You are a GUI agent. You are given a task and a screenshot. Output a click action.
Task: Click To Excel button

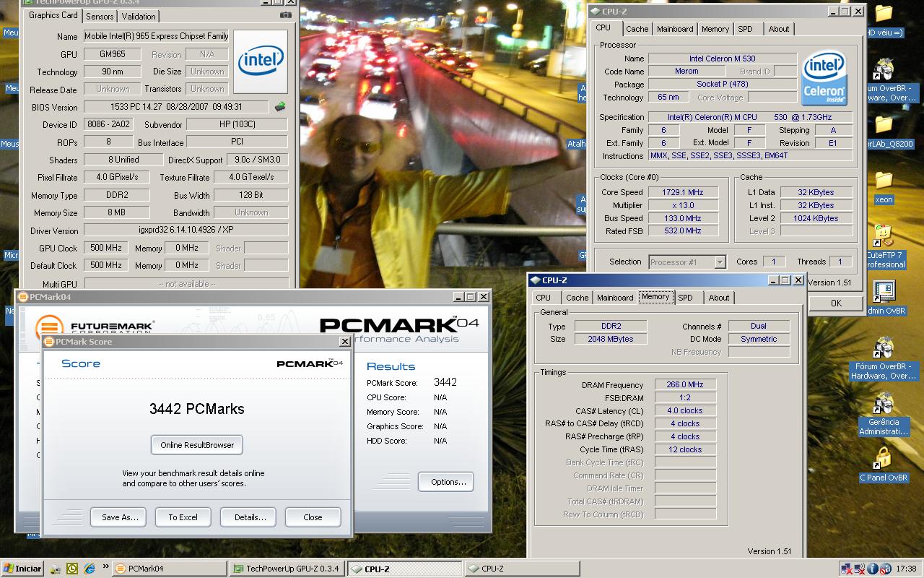pyautogui.click(x=183, y=517)
